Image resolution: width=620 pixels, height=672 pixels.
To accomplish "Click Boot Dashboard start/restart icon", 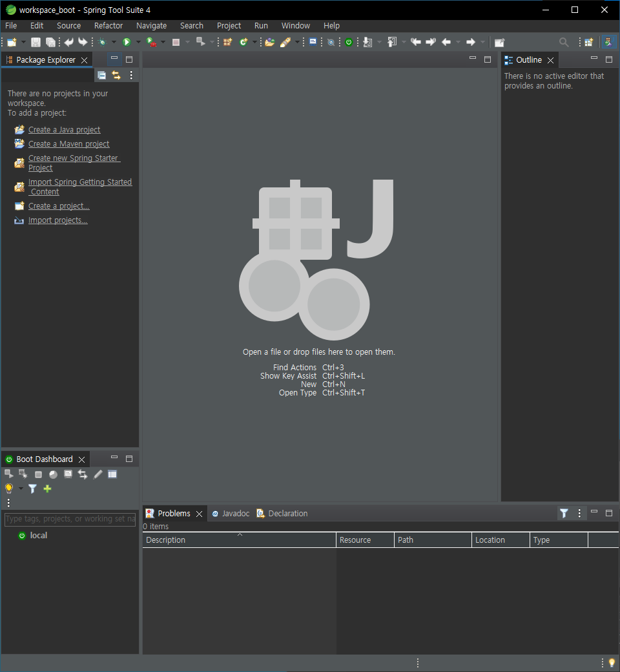I will 8,474.
